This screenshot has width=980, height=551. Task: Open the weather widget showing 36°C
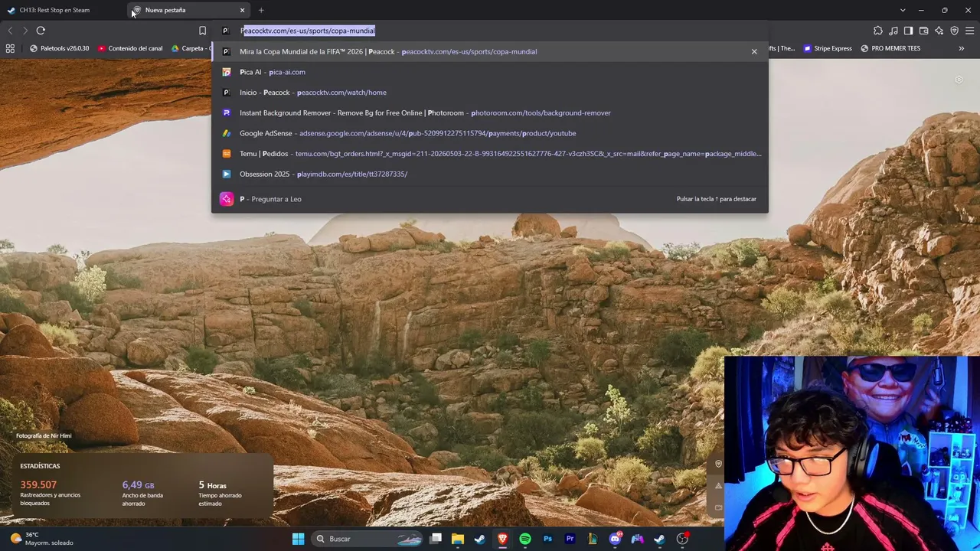[42, 539]
